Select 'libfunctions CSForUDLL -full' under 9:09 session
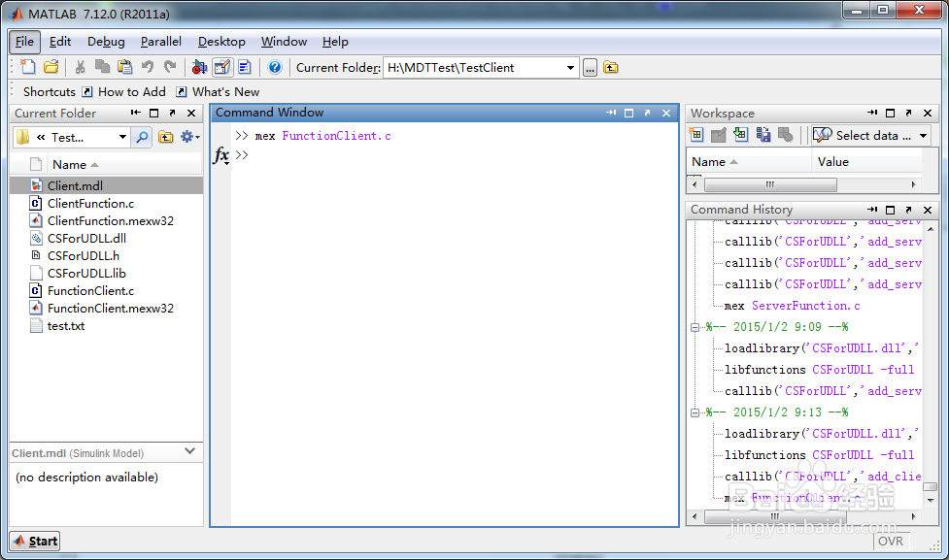Viewport: 949px width, 560px height. tap(820, 370)
